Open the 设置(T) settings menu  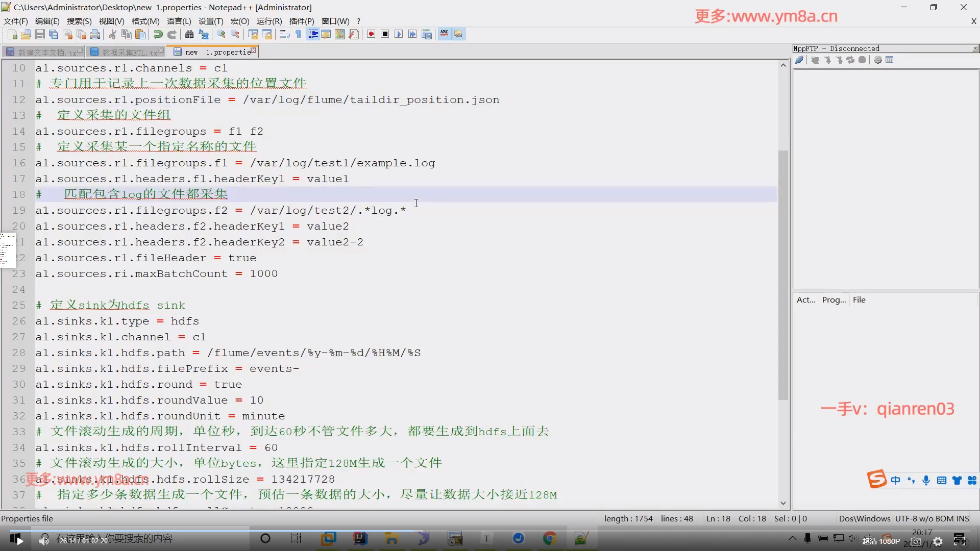pos(211,21)
